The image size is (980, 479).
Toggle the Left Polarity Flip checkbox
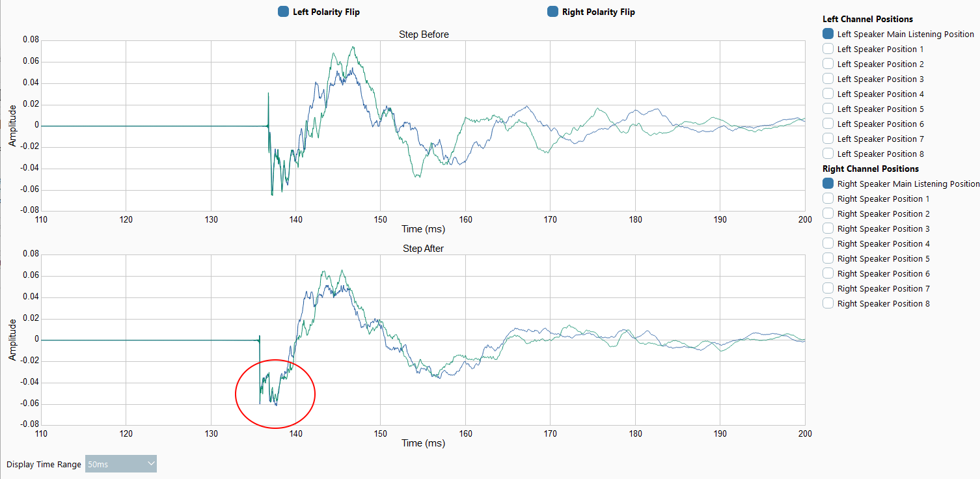coord(283,12)
